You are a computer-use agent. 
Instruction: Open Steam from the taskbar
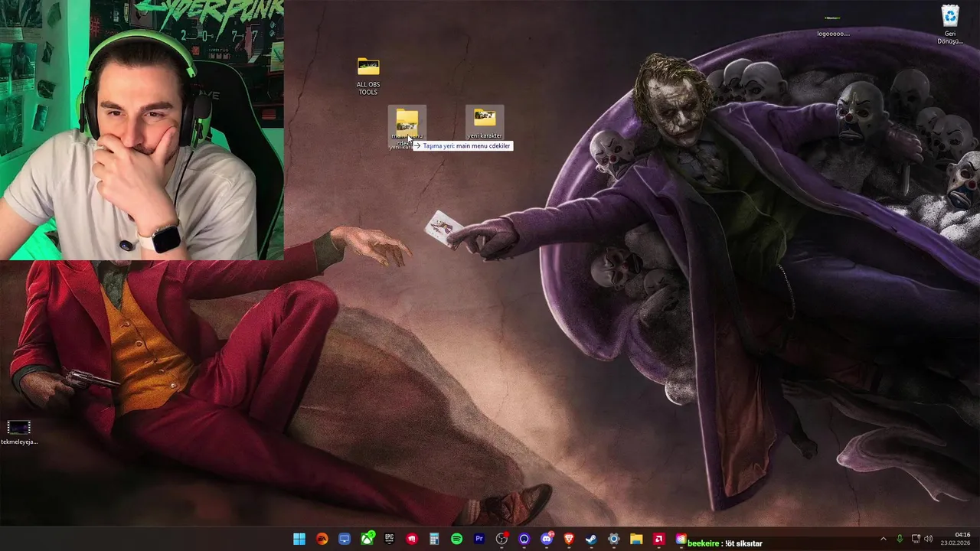(x=591, y=539)
